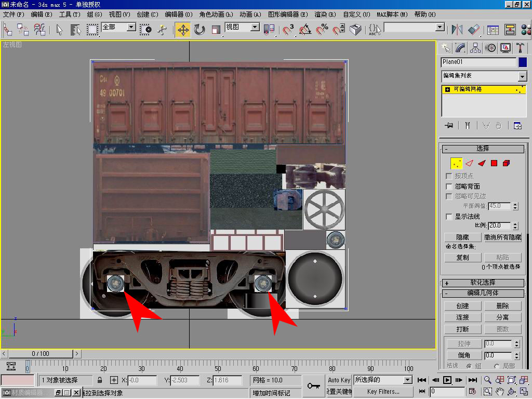
Task: Open the 帮助(H) menu
Action: click(x=425, y=15)
